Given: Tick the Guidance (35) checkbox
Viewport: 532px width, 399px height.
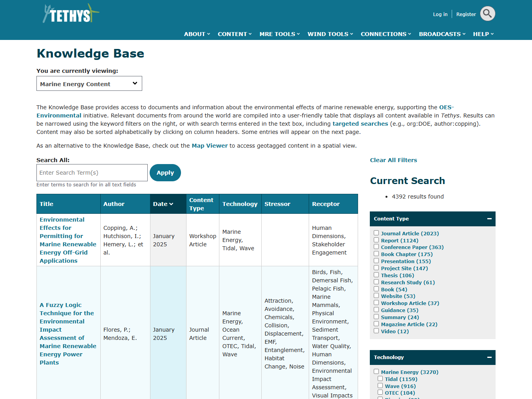Looking at the screenshot, I should click(x=376, y=310).
